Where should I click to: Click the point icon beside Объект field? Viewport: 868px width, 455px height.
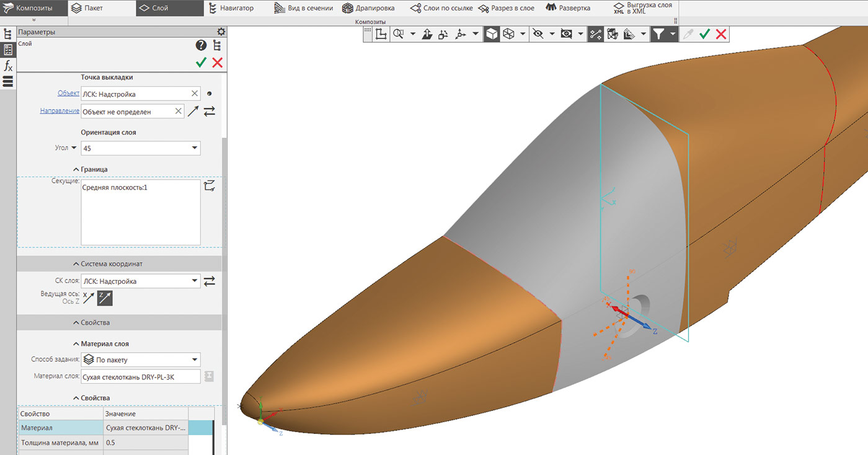[x=209, y=94]
